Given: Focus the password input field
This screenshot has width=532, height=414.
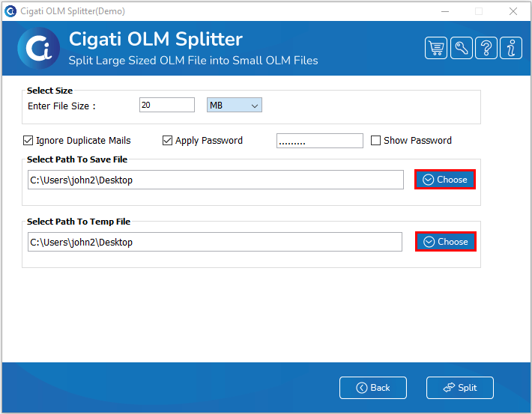Looking at the screenshot, I should pyautogui.click(x=320, y=141).
